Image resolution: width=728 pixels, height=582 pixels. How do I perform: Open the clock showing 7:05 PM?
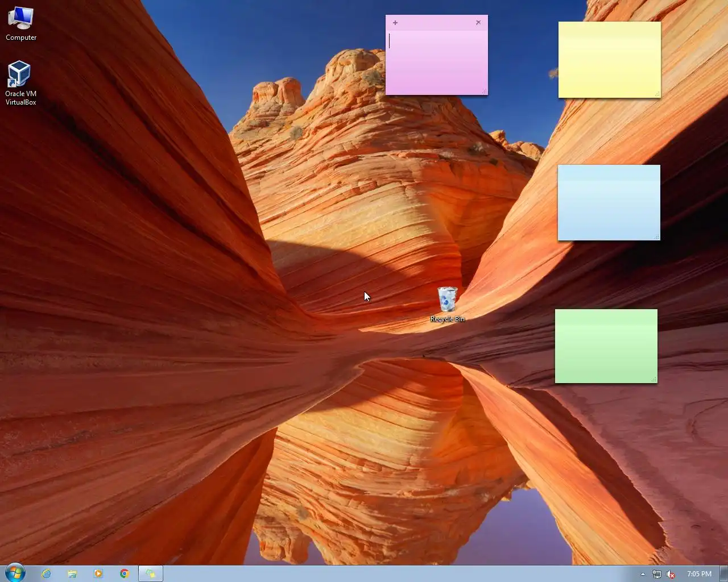(x=699, y=574)
